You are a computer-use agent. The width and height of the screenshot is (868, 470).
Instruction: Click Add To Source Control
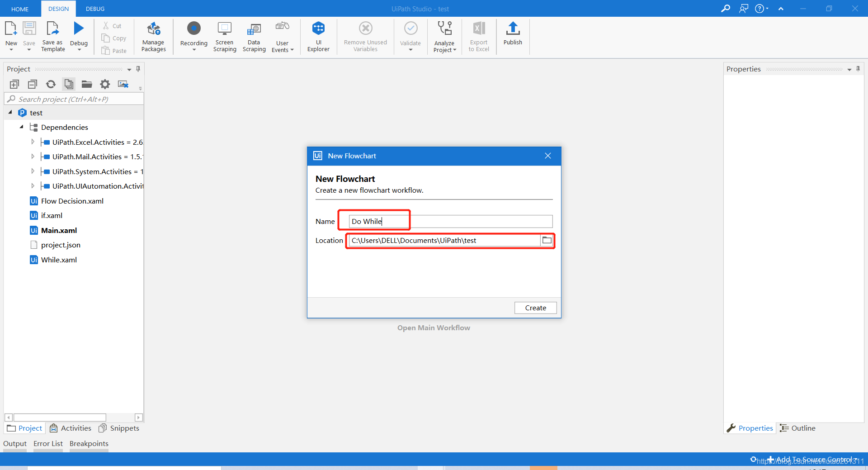point(811,459)
